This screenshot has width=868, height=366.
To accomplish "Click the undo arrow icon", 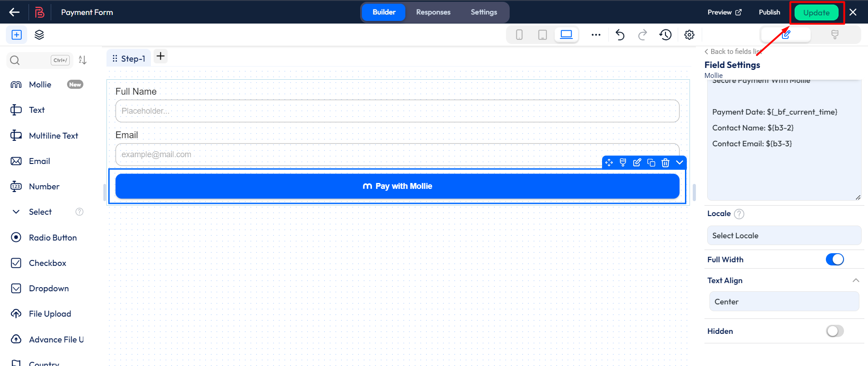I will (x=620, y=35).
